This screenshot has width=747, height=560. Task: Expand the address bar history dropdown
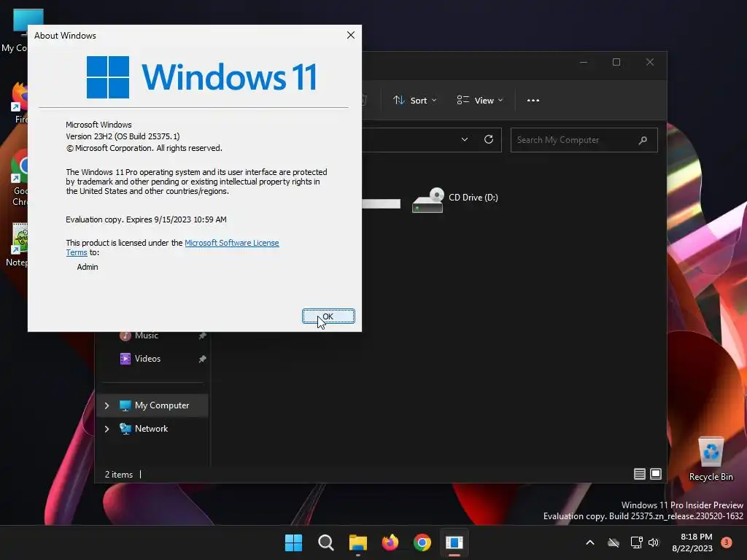(465, 139)
